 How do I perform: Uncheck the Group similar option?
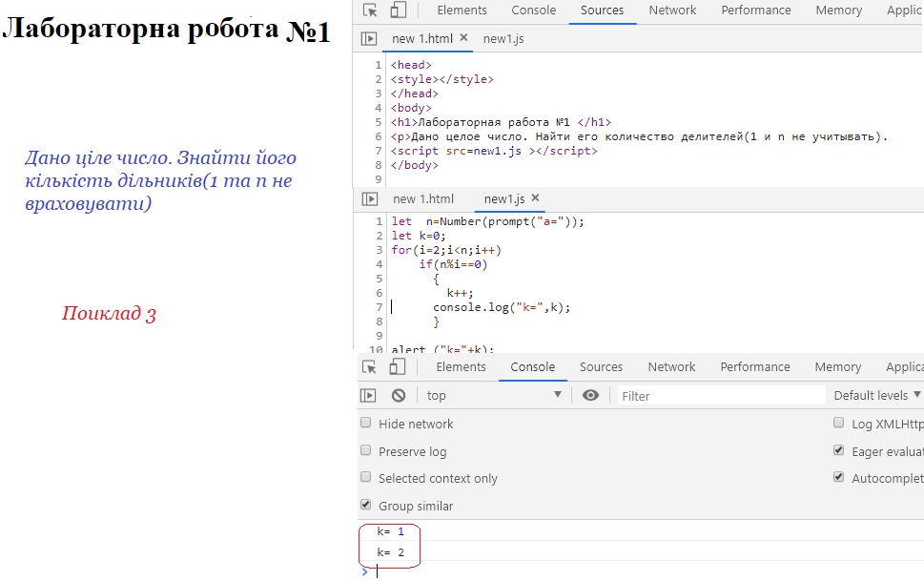coord(366,505)
